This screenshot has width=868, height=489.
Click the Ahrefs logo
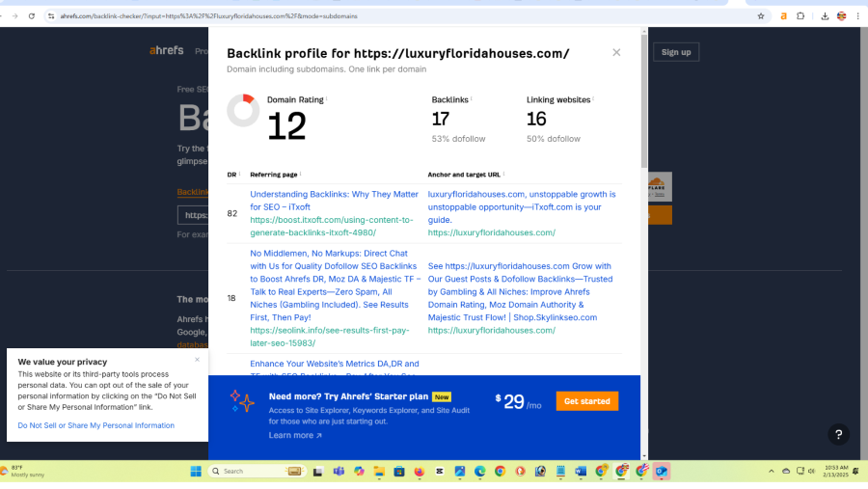[166, 50]
